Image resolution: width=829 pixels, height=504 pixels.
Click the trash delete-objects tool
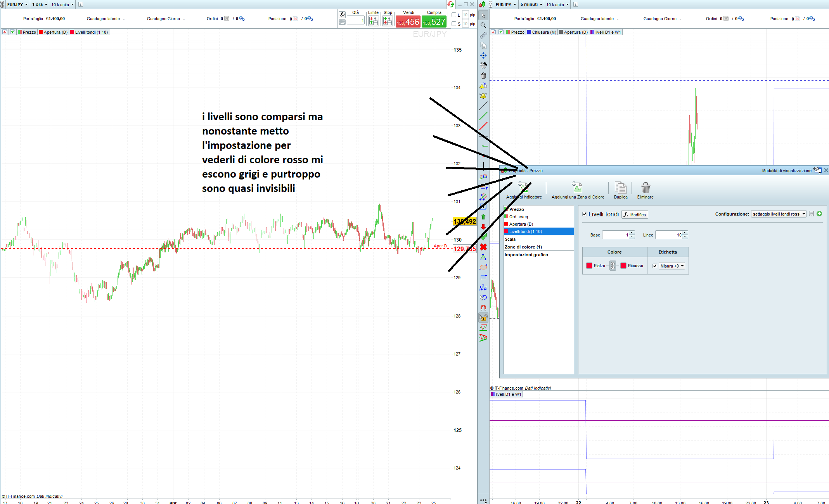click(483, 76)
